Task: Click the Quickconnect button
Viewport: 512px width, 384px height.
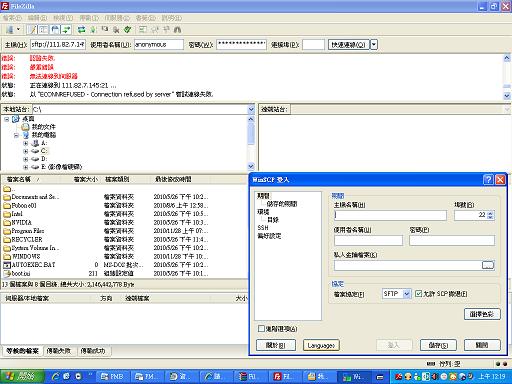Action: (348, 45)
